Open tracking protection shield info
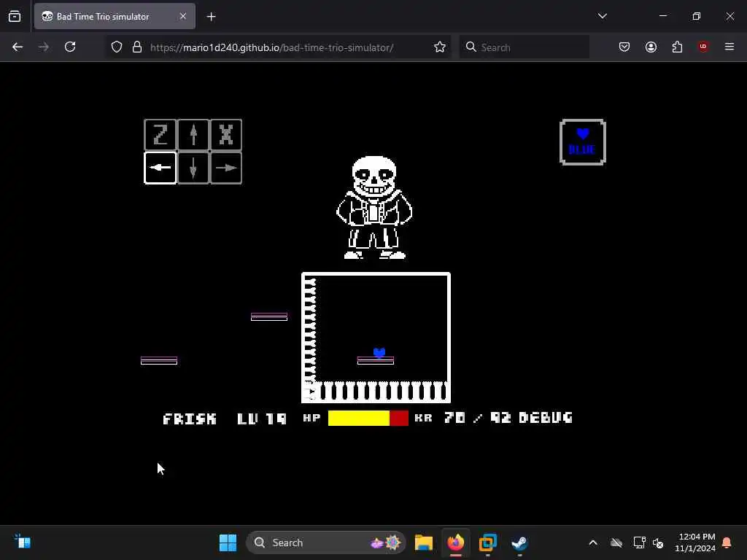Image resolution: width=747 pixels, height=560 pixels. pyautogui.click(x=117, y=47)
